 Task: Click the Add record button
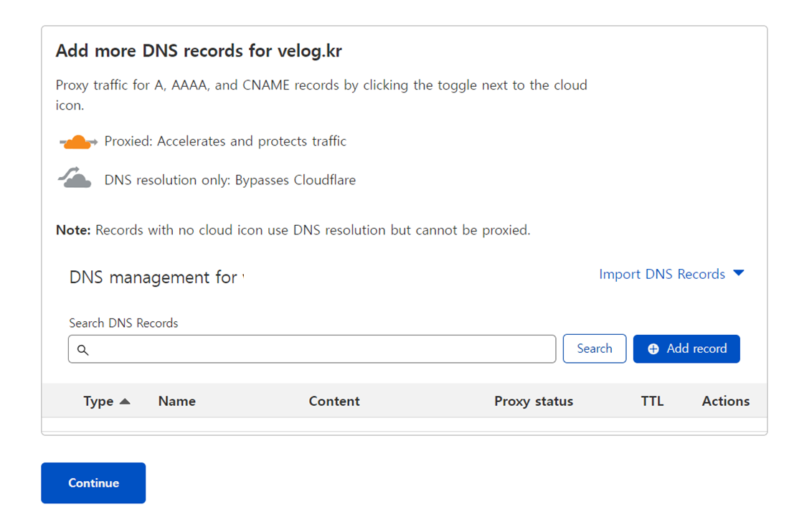click(x=686, y=348)
